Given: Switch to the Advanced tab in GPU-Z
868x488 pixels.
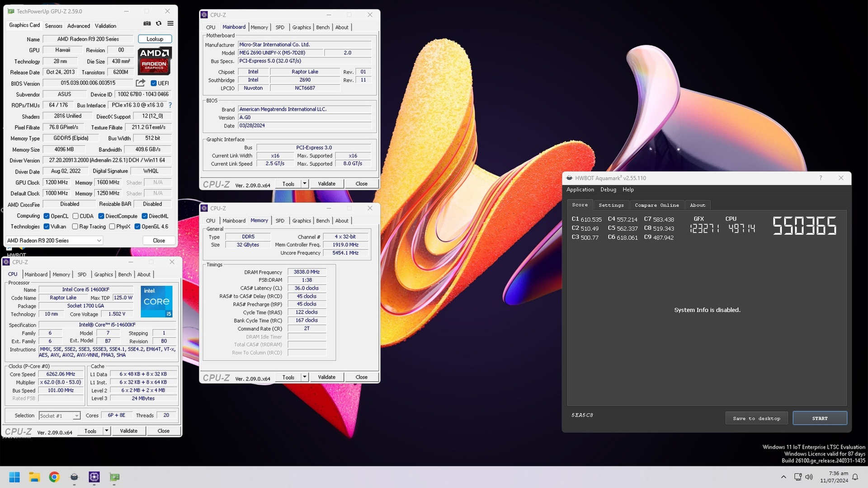Looking at the screenshot, I should [79, 26].
